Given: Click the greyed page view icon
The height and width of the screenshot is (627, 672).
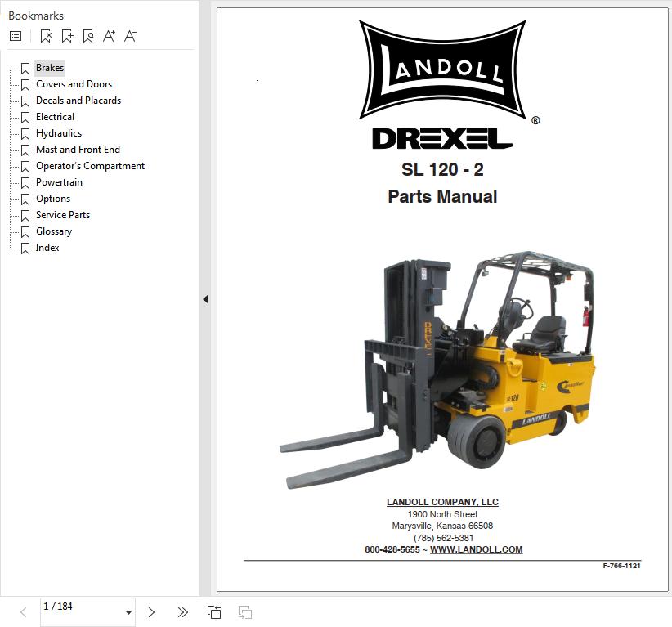Looking at the screenshot, I should [245, 612].
